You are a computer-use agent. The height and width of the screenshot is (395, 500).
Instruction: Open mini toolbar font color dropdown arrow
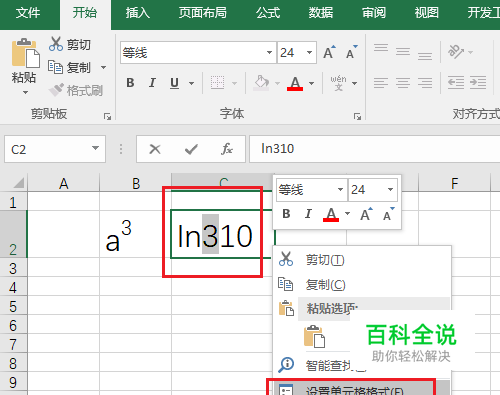(347, 213)
